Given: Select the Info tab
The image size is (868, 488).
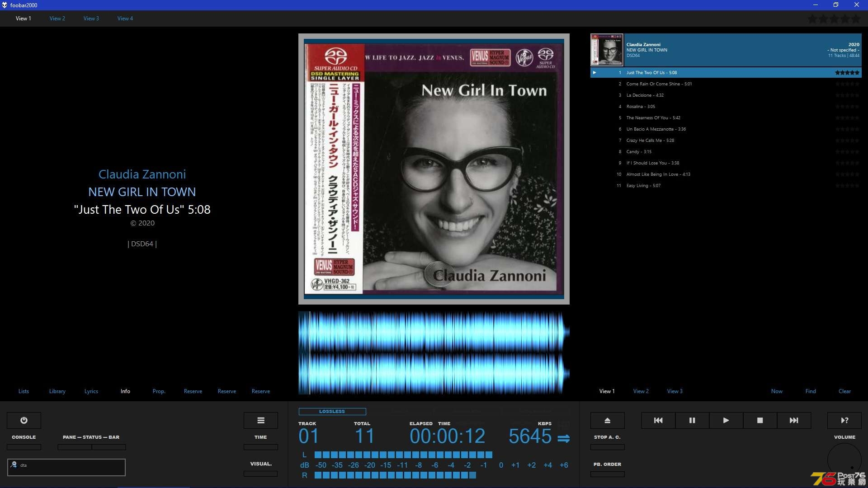Looking at the screenshot, I should 125,391.
